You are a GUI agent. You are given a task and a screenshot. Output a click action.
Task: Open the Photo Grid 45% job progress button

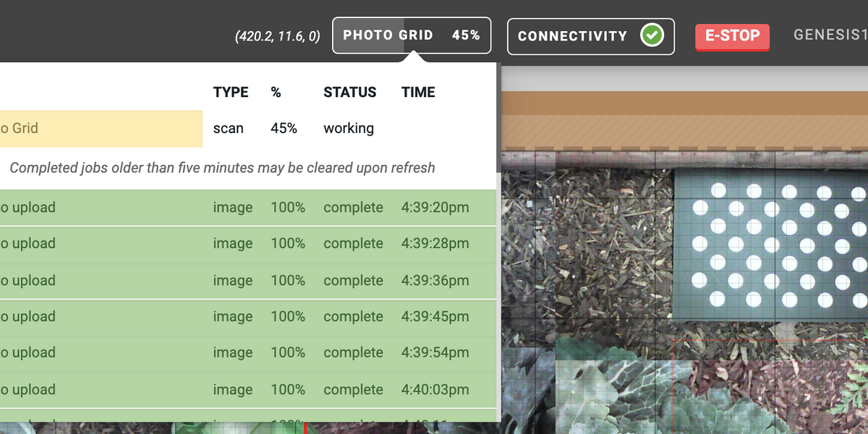[x=412, y=35]
